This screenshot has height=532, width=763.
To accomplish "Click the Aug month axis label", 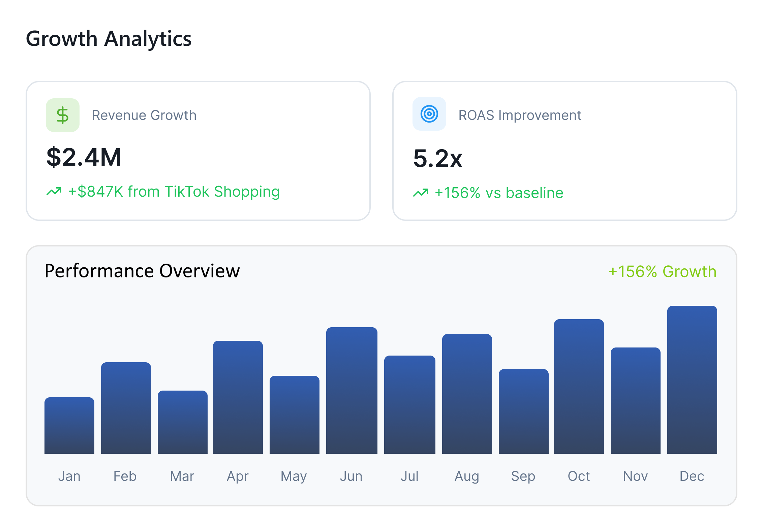I will [x=467, y=476].
